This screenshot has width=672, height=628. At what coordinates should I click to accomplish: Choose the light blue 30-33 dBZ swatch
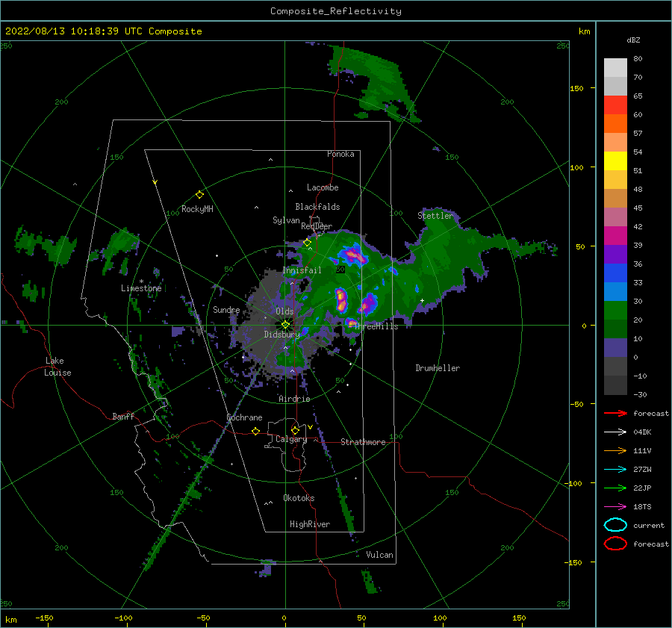point(615,292)
